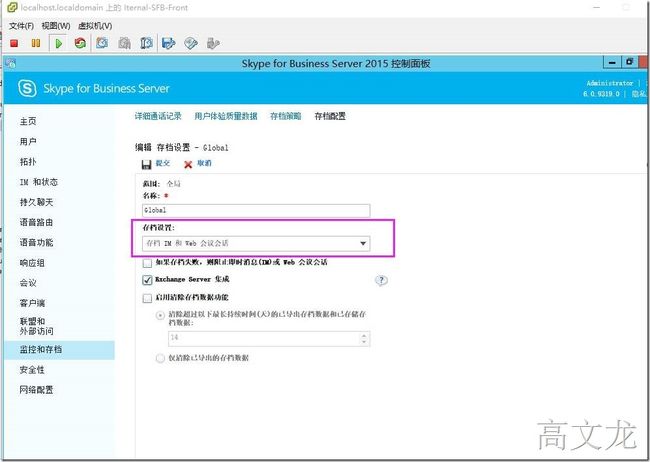Click the reset virtual machine icon
650x462 pixels.
point(80,43)
